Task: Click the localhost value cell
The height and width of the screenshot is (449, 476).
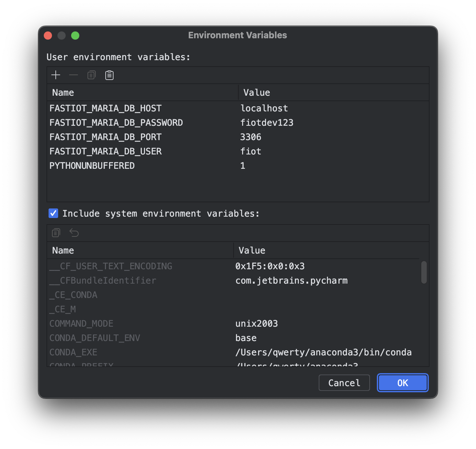Action: [334, 108]
